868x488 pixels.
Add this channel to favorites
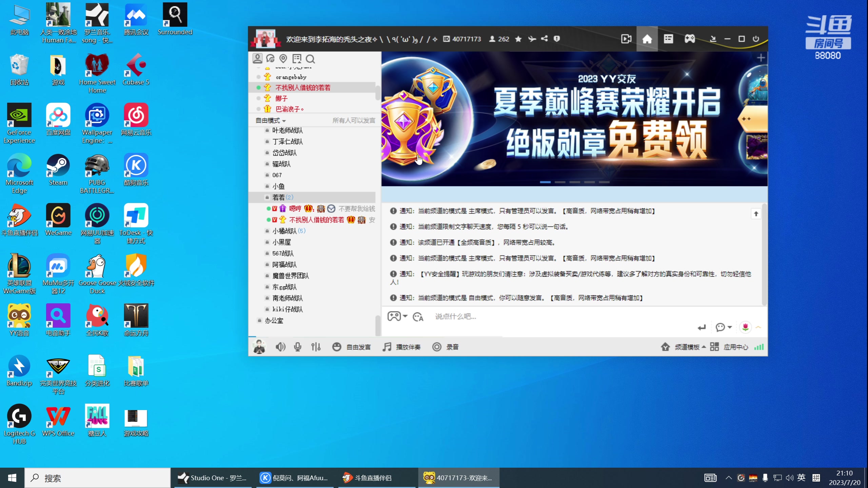(x=518, y=39)
